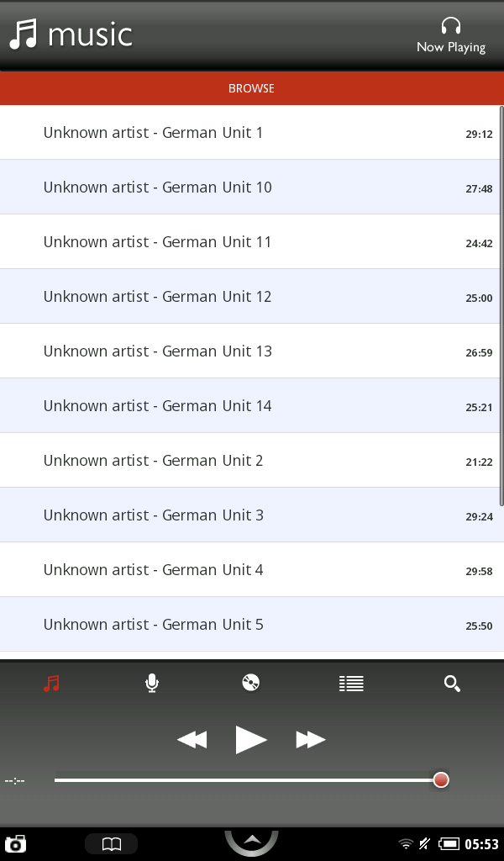Image resolution: width=504 pixels, height=861 pixels.
Task: Open the search magnifier icon
Action: [452, 684]
